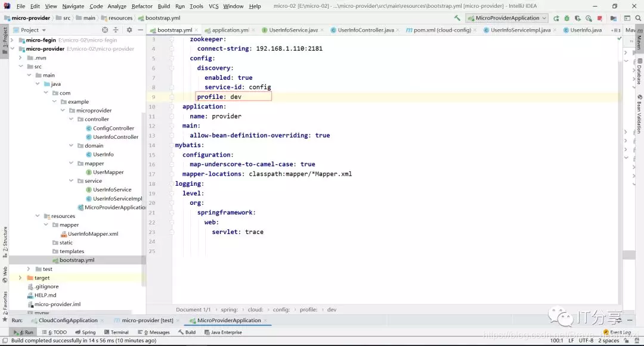Select HELP.md file in tree
Viewport: 644px width, 346px height.
point(45,295)
